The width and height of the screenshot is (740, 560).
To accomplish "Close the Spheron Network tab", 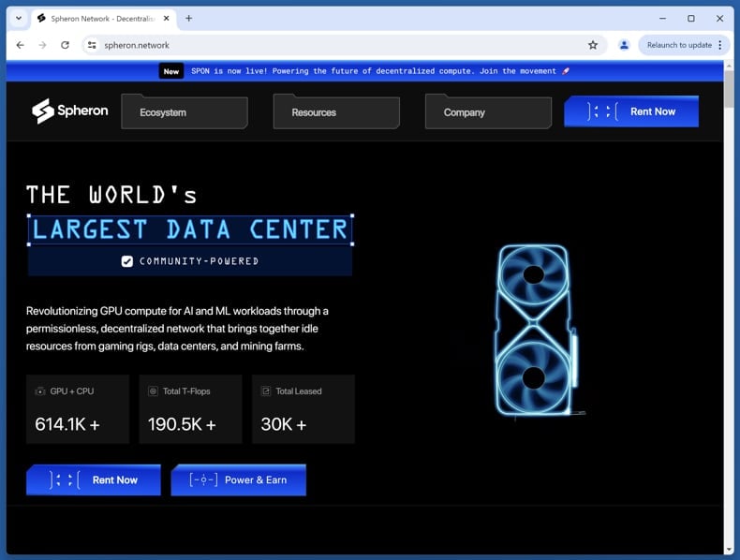I will [x=166, y=19].
